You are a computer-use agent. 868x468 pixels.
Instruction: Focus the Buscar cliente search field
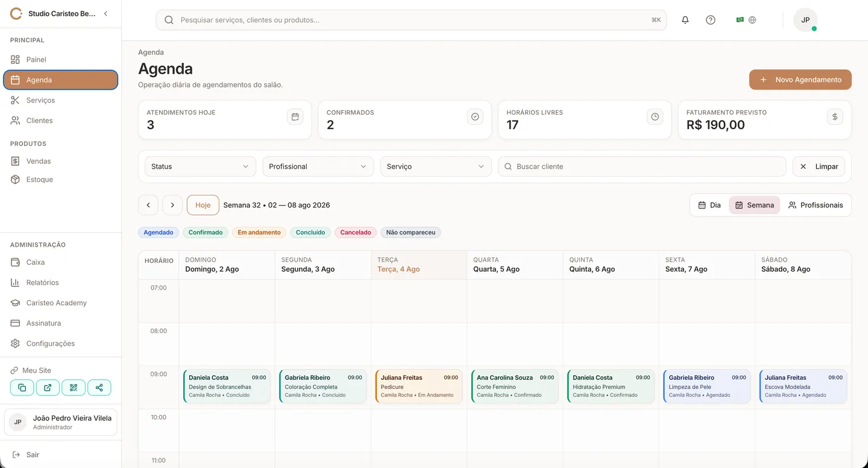(x=642, y=166)
